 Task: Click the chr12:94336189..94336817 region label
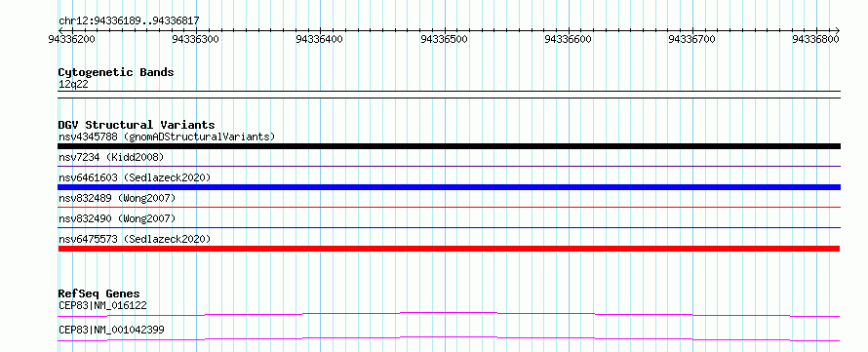tap(129, 21)
